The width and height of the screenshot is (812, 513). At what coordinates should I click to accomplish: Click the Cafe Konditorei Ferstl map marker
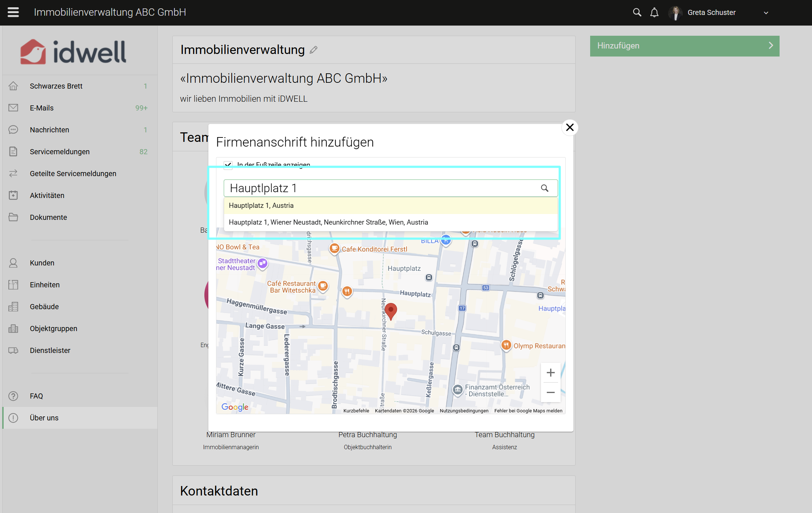(334, 249)
